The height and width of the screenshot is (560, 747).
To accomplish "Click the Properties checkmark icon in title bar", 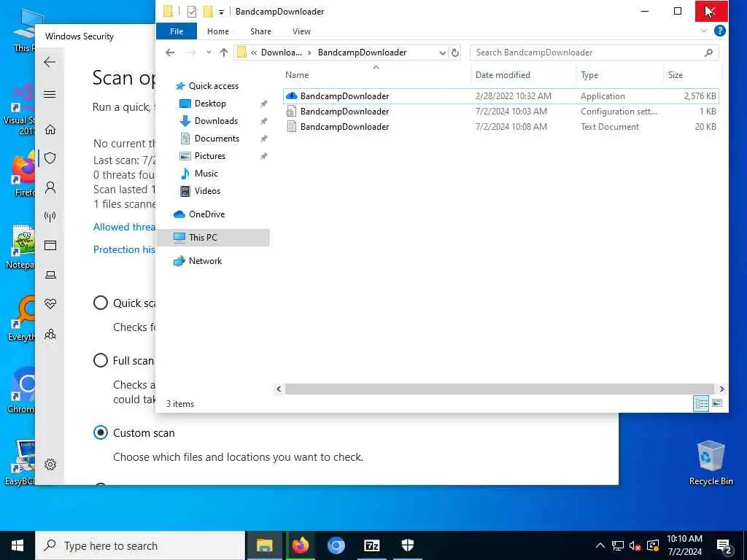I will [192, 12].
